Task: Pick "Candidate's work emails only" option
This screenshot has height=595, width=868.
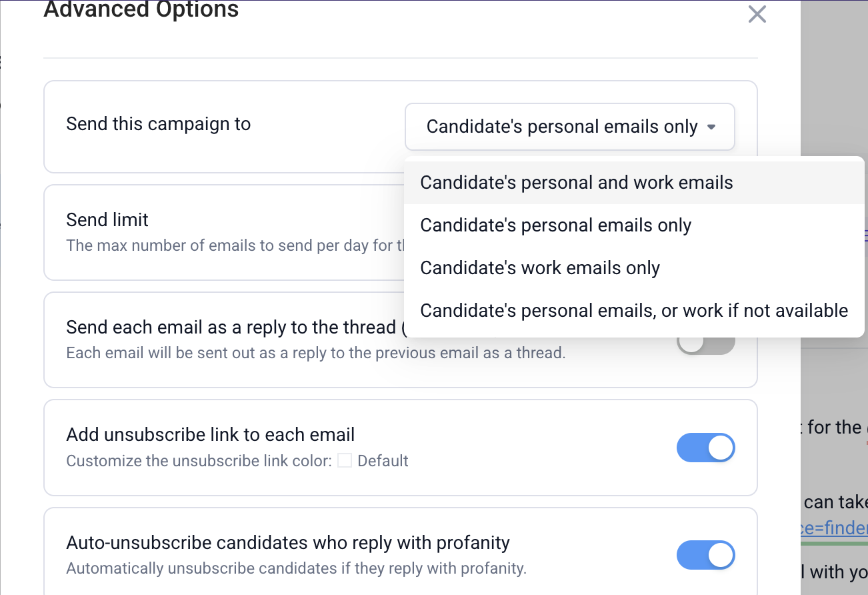Action: click(x=539, y=268)
